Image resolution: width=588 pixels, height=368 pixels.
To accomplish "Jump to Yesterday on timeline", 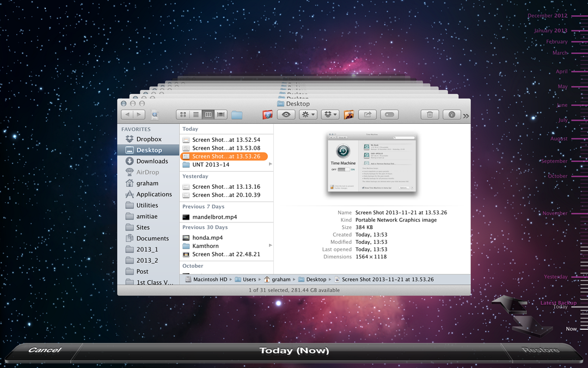I will (x=556, y=277).
